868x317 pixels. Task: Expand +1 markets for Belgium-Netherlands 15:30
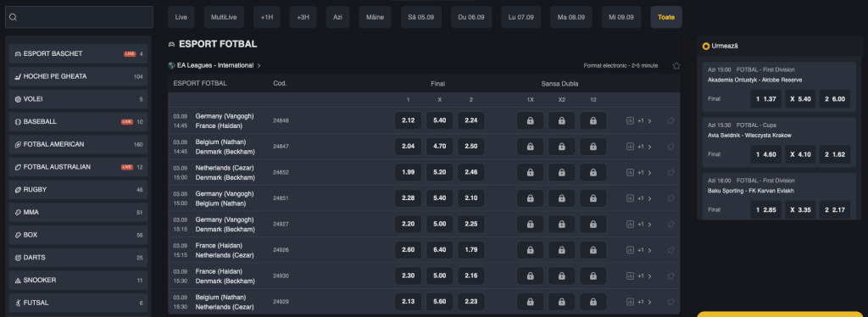[x=644, y=302]
